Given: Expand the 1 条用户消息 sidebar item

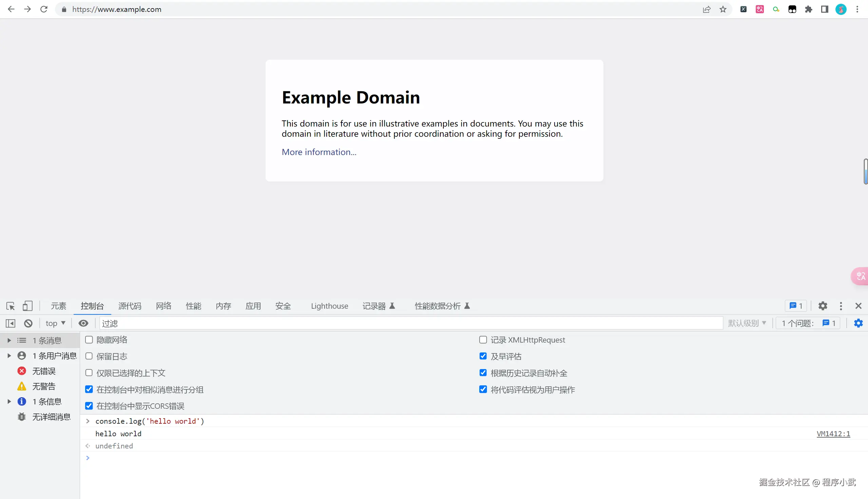Looking at the screenshot, I should [x=9, y=356].
